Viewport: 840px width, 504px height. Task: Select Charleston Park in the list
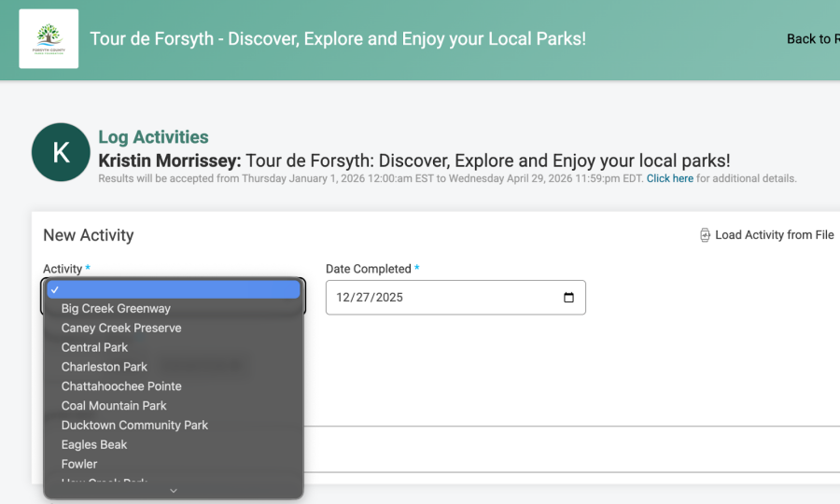pyautogui.click(x=105, y=367)
